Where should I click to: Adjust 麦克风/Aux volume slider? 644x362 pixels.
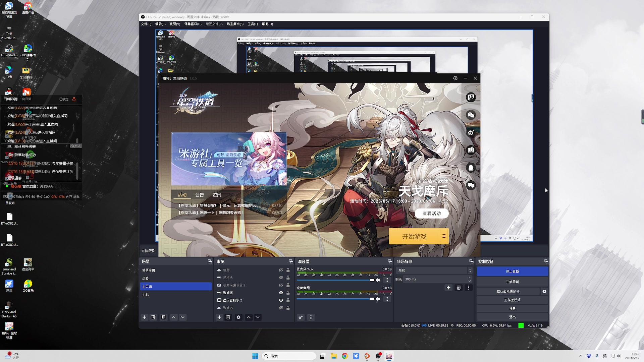(x=335, y=280)
